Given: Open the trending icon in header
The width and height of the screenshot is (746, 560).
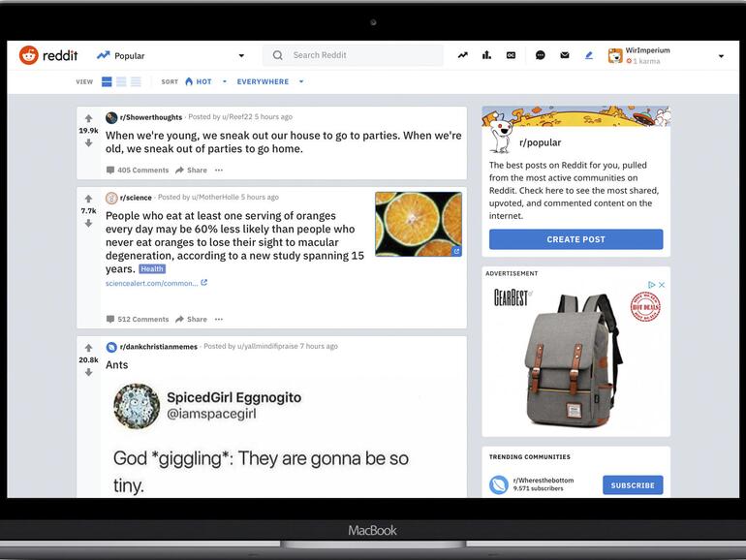Looking at the screenshot, I should click(x=462, y=55).
